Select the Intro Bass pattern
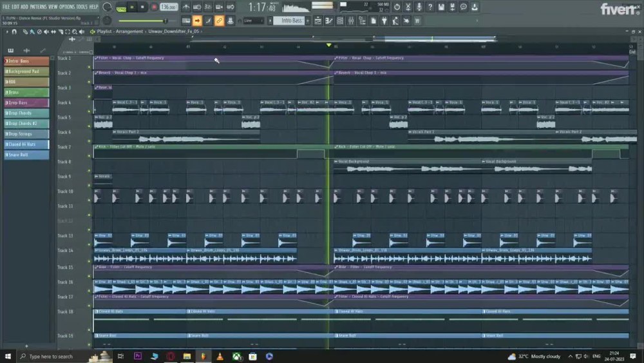Screen dimensions: 644x363 click(26, 61)
